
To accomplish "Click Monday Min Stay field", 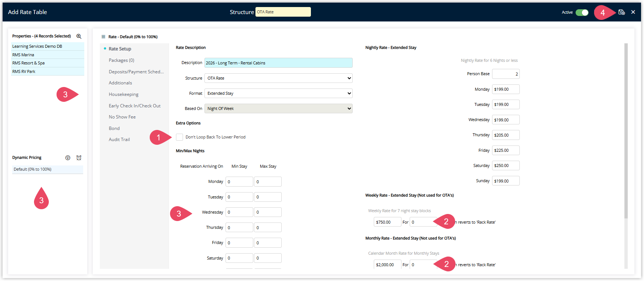I will tap(239, 182).
